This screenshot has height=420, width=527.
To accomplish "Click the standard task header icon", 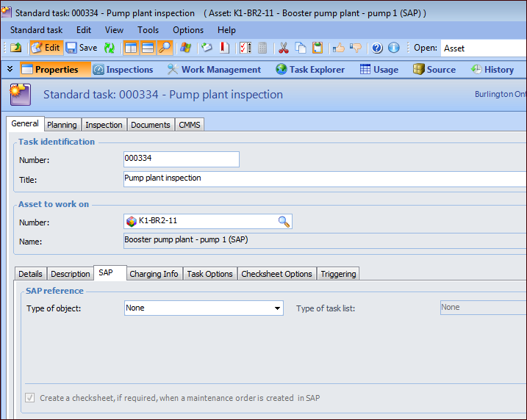I will (20, 94).
